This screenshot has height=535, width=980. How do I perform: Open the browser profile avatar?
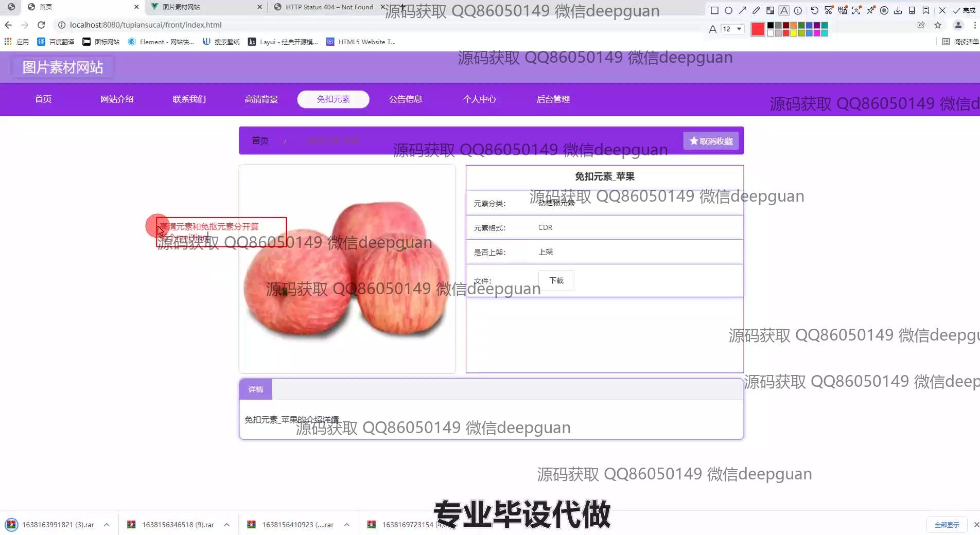click(x=958, y=25)
